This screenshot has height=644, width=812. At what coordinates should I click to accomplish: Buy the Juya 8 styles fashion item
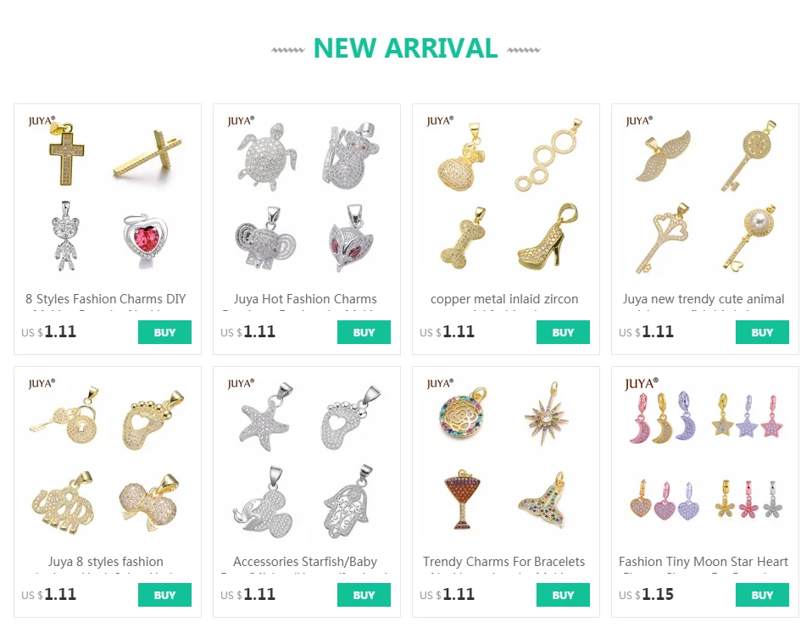tap(164, 595)
